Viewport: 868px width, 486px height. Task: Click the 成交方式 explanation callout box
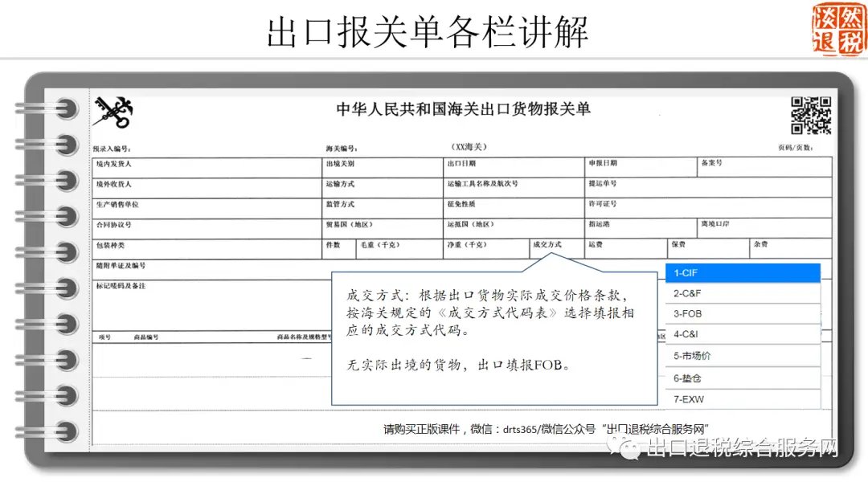click(490, 337)
